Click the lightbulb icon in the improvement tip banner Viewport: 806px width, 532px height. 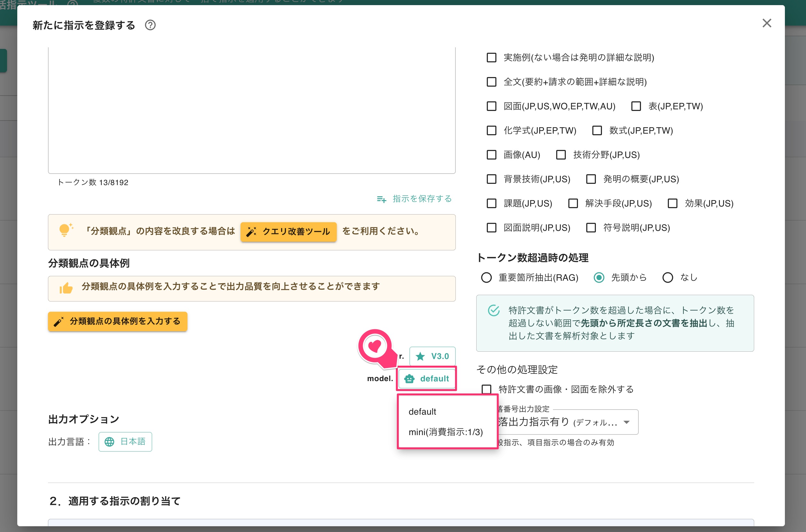65,230
